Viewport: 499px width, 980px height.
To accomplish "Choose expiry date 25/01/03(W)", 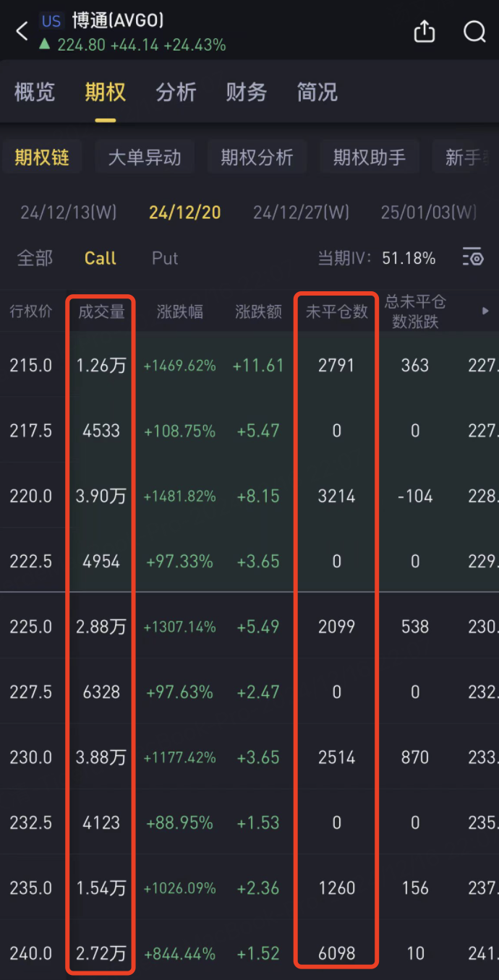I will [x=430, y=212].
